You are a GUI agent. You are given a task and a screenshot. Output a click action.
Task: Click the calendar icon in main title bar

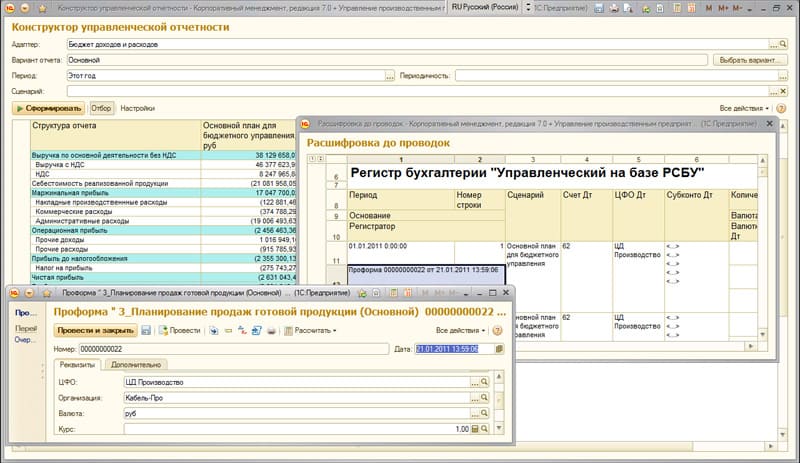coord(692,8)
